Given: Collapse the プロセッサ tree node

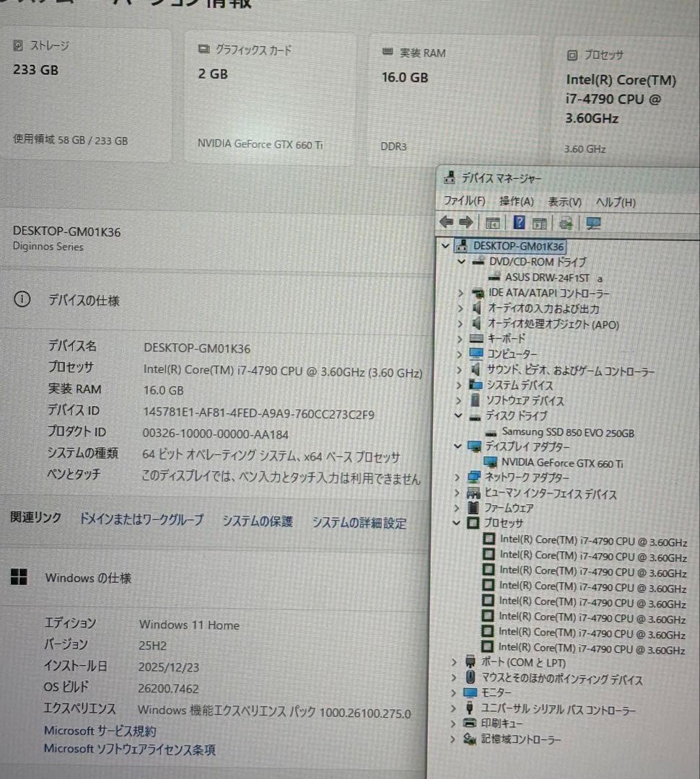Looking at the screenshot, I should (x=456, y=523).
